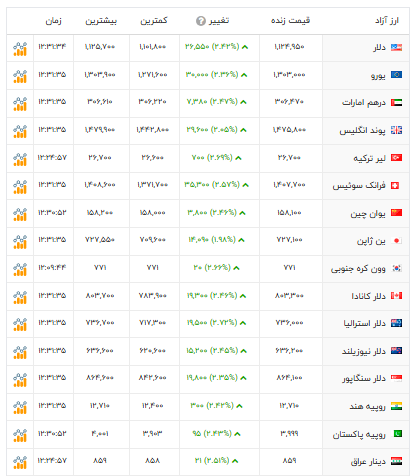Click the زمان column header

[53, 21]
